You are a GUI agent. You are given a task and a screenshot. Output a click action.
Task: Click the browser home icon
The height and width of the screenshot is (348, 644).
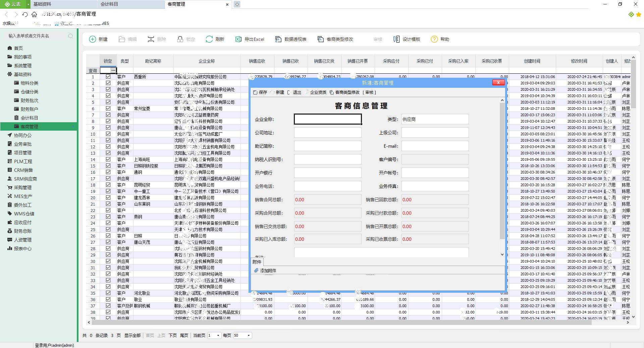[34, 14]
